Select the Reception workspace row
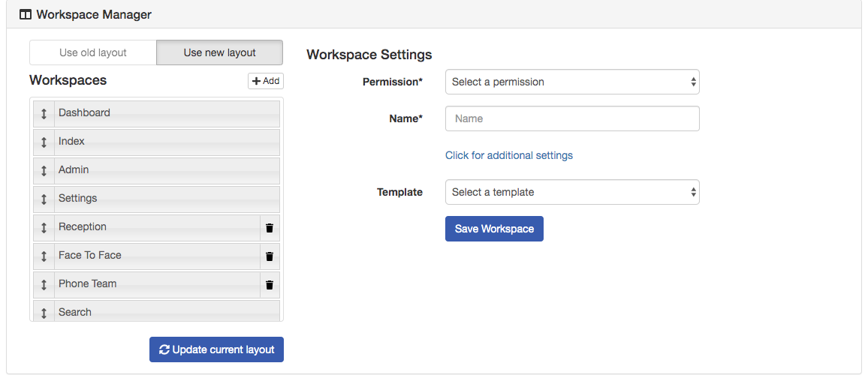Image resolution: width=868 pixels, height=375 pixels. (x=157, y=228)
